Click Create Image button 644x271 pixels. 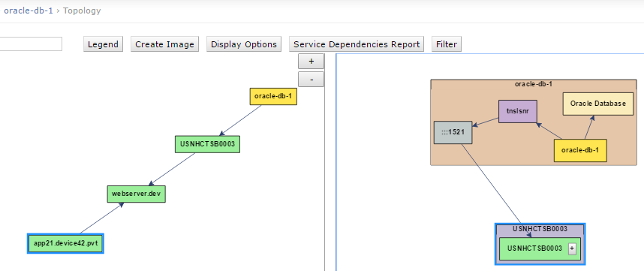point(164,44)
